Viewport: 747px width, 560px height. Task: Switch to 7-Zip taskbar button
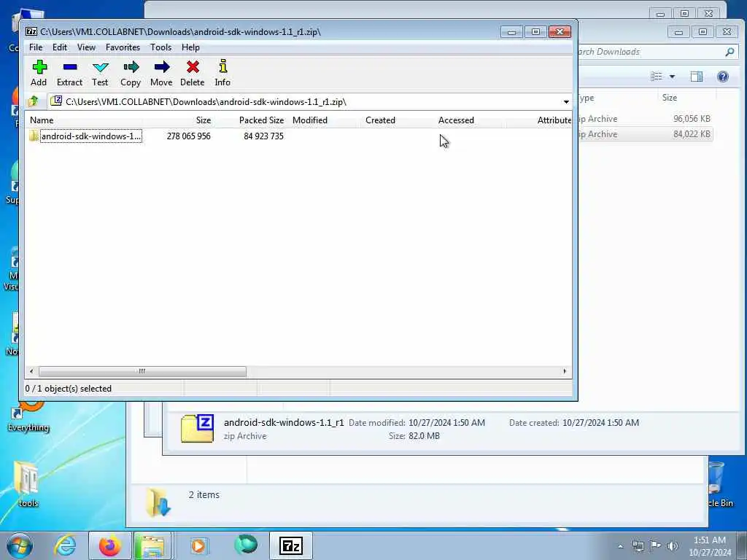291,545
